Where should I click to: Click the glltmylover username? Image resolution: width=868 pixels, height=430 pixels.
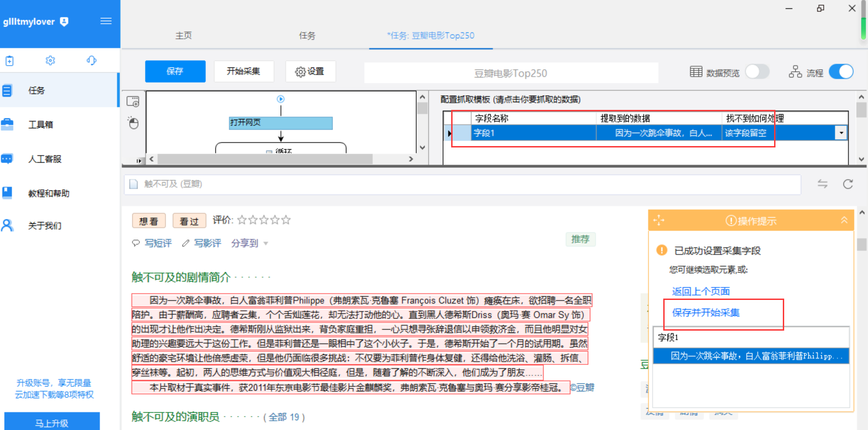29,22
